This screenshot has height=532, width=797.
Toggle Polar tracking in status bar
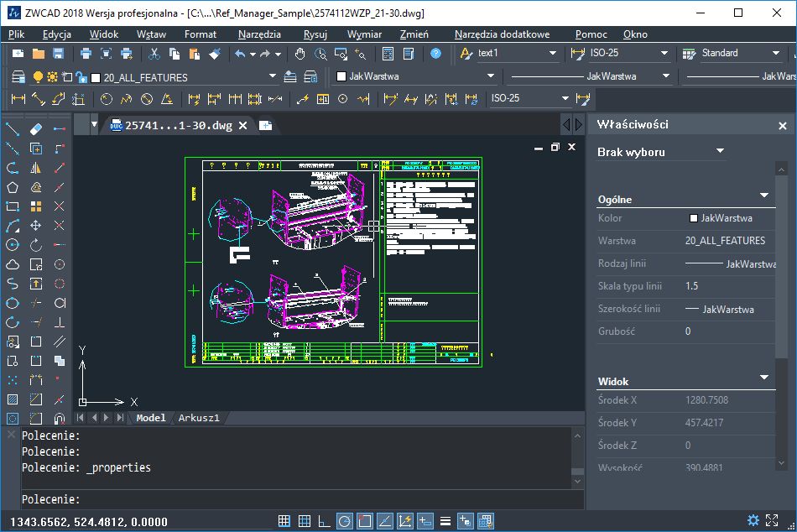tap(345, 521)
